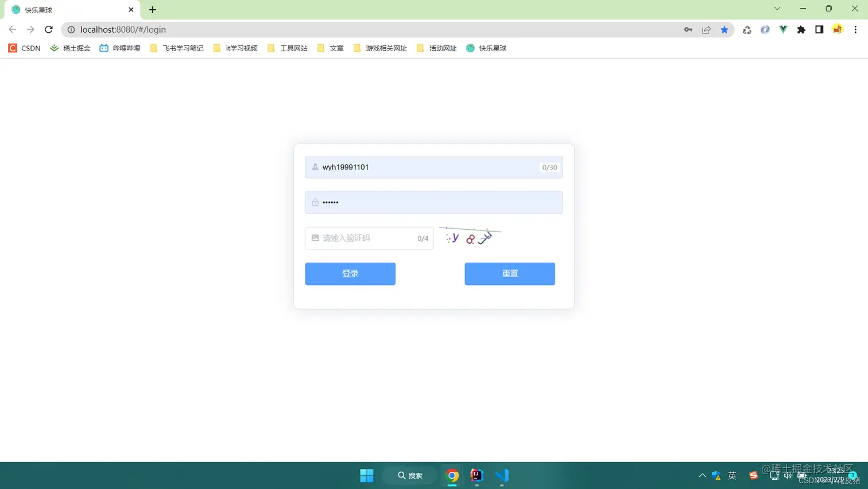Image resolution: width=868 pixels, height=489 pixels.
Task: Click the browser back arrow
Action: (12, 29)
